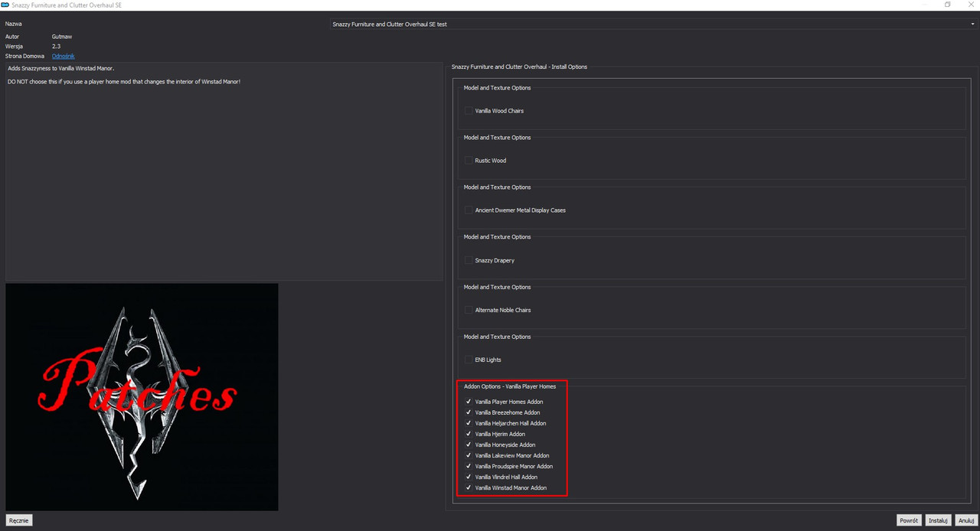Image resolution: width=980 pixels, height=531 pixels.
Task: Uncheck Vanilla Player Homes Addon
Action: 469,402
